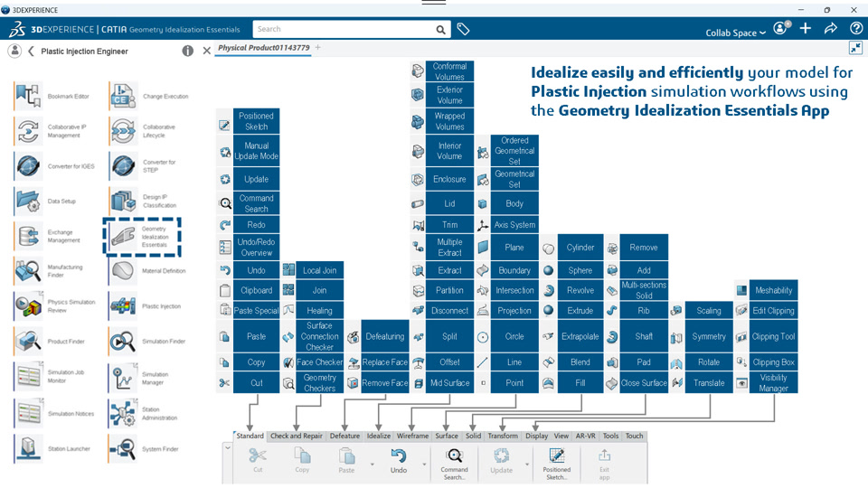Open the Solid tab
Image resolution: width=868 pixels, height=488 pixels.
point(473,436)
